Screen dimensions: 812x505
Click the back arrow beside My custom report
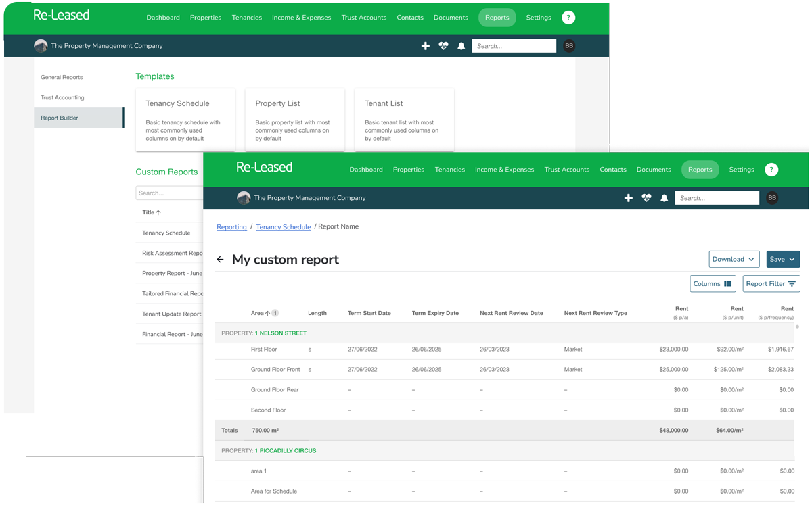coord(220,260)
